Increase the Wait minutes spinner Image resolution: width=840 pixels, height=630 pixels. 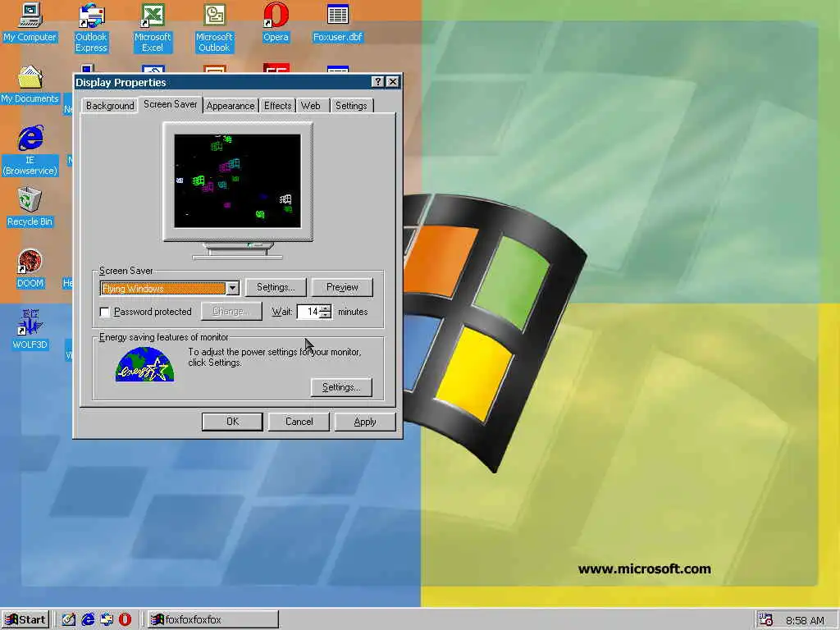(x=326, y=308)
